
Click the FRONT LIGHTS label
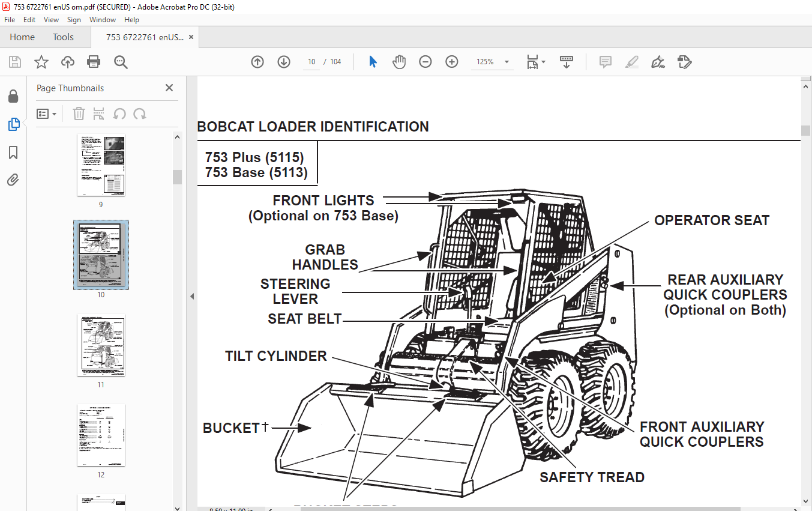(x=323, y=201)
